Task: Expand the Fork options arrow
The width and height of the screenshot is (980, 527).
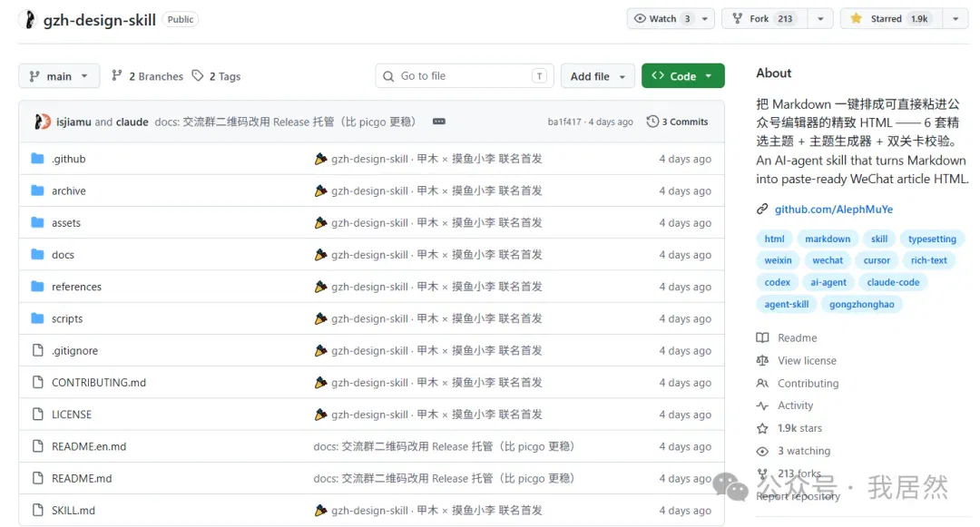Action: click(820, 19)
